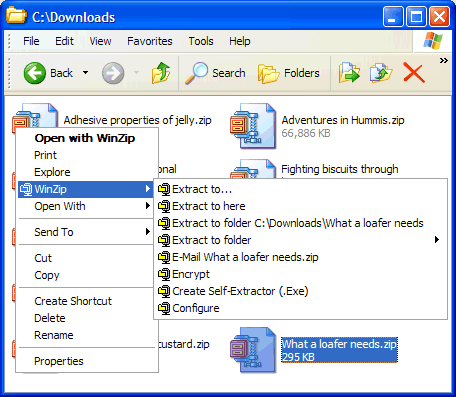Click the Configure item icon
The width and height of the screenshot is (456, 397).
164,308
